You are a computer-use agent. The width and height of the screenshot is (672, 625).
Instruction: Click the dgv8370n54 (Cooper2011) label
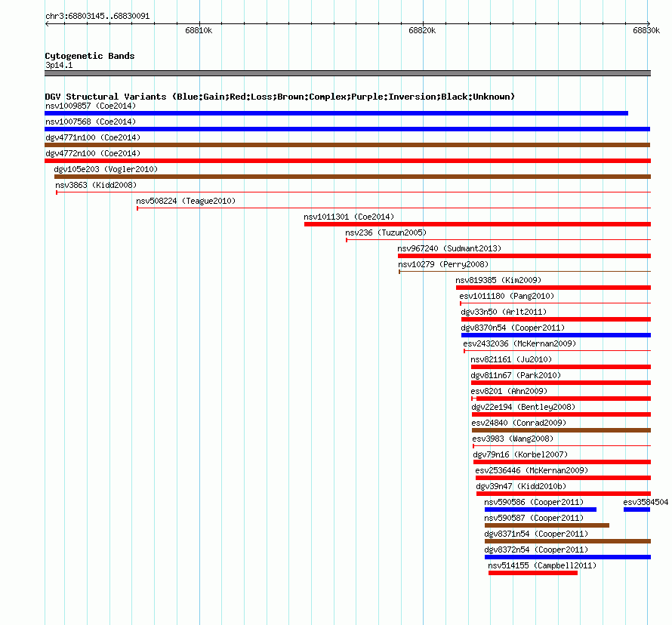tap(513, 328)
